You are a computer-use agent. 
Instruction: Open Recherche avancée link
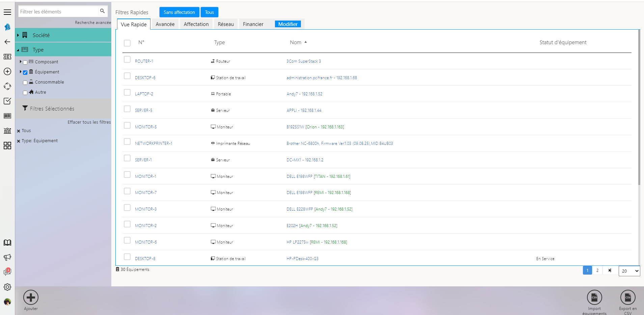93,23
